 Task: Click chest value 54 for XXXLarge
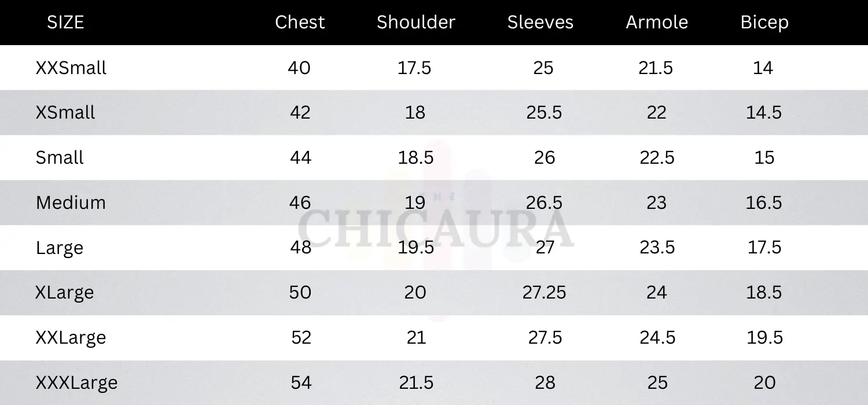click(x=301, y=382)
